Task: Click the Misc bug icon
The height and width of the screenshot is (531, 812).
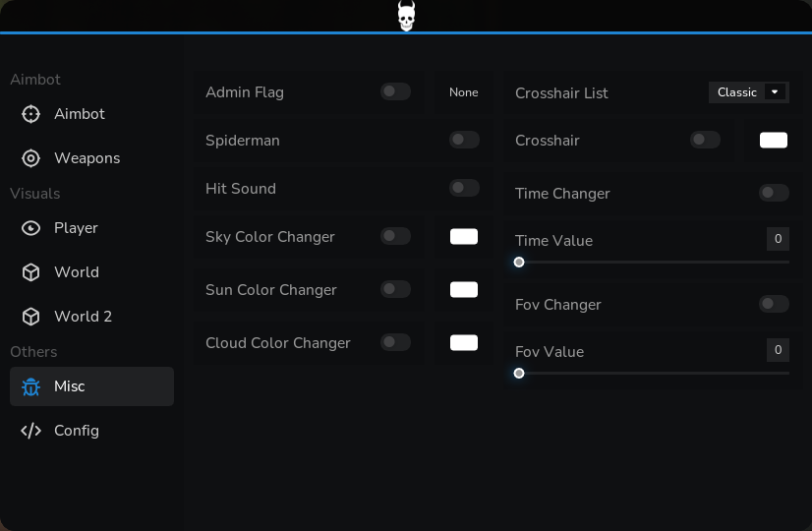Action: coord(31,386)
